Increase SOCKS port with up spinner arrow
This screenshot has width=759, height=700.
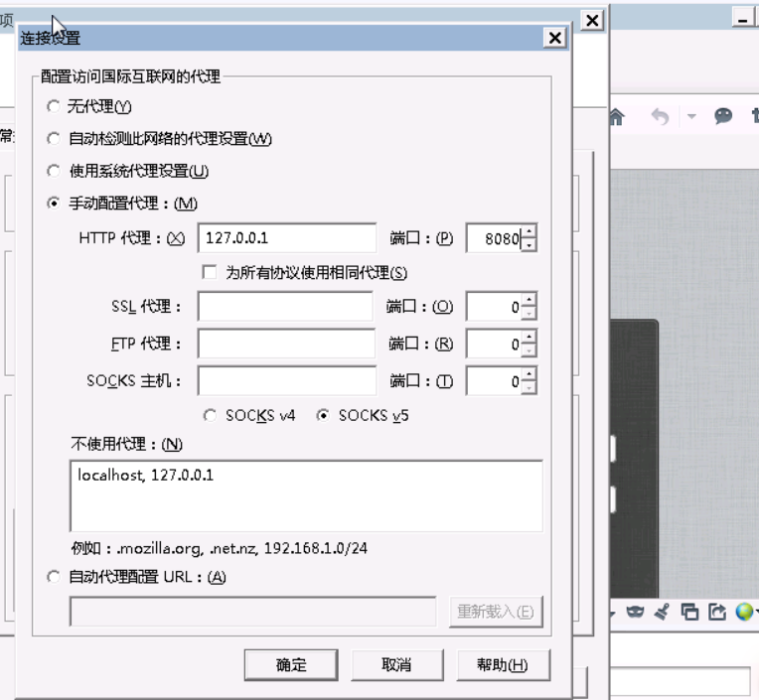[530, 374]
